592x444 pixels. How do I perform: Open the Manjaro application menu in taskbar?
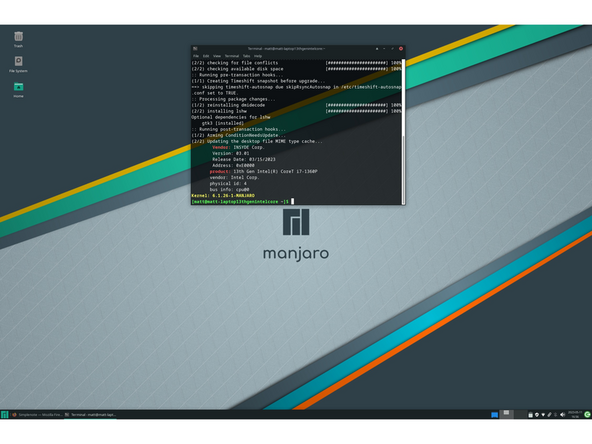point(5,415)
